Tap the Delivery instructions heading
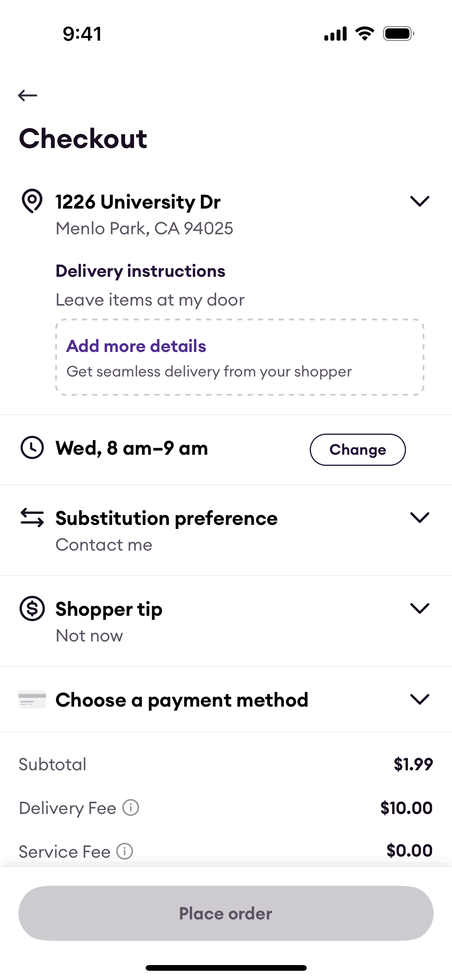The image size is (452, 980). click(140, 271)
